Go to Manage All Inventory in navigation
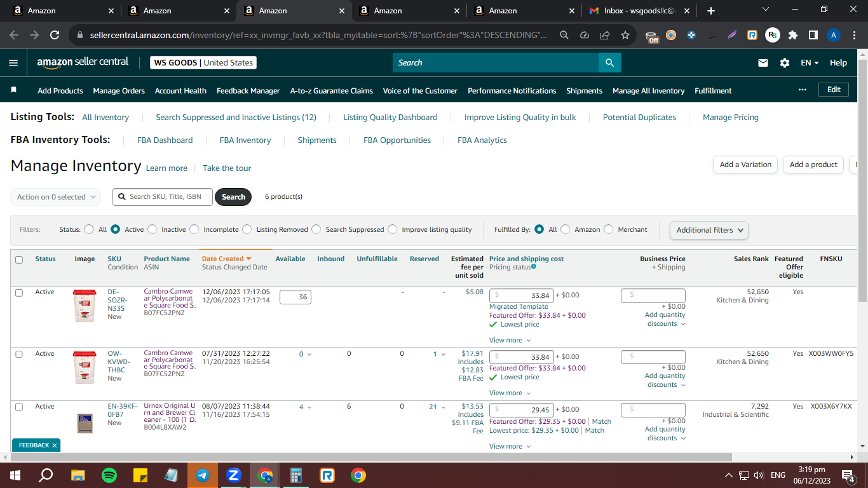 (x=649, y=91)
